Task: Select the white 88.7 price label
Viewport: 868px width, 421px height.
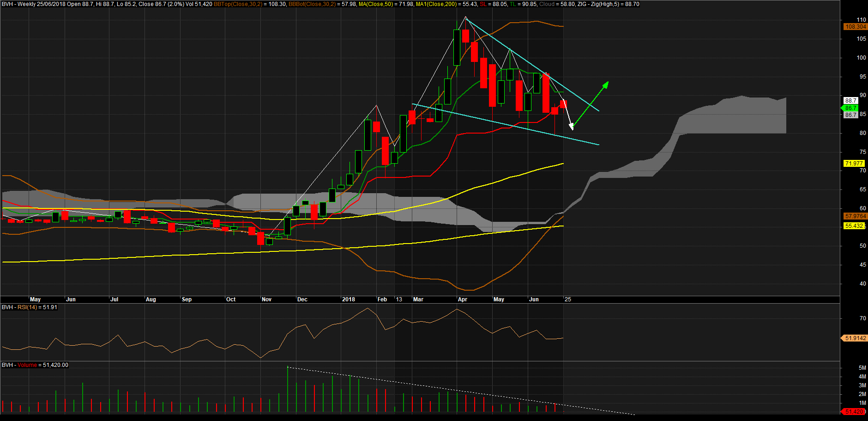Action: click(850, 101)
